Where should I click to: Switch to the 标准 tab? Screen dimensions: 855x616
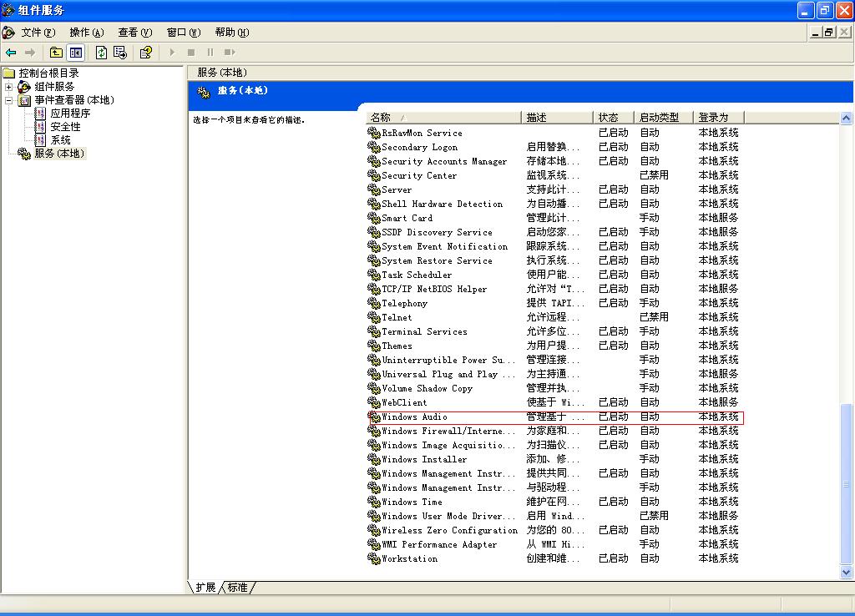238,588
